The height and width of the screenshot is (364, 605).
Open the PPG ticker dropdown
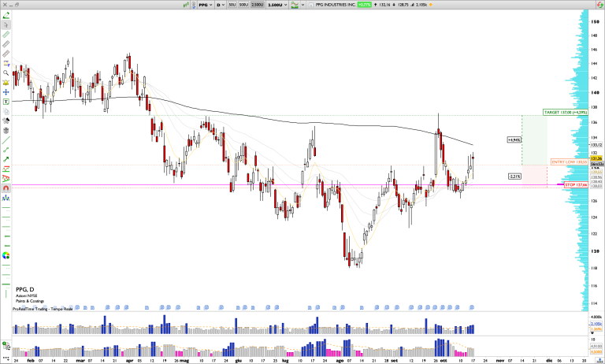tap(206, 5)
